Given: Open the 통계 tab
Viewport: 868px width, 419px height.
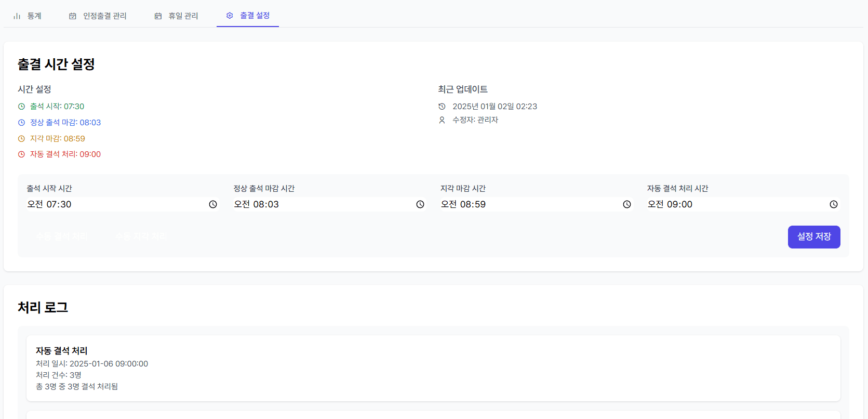Looking at the screenshot, I should [28, 16].
